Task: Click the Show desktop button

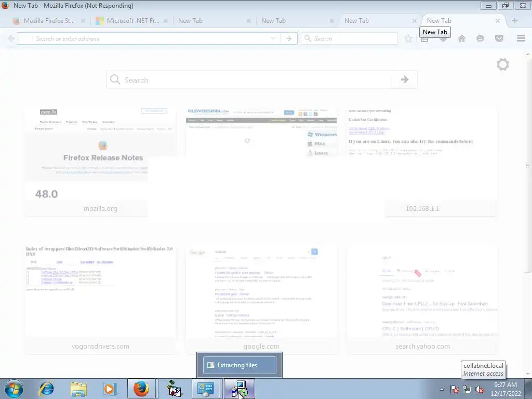Action: pyautogui.click(x=529, y=389)
